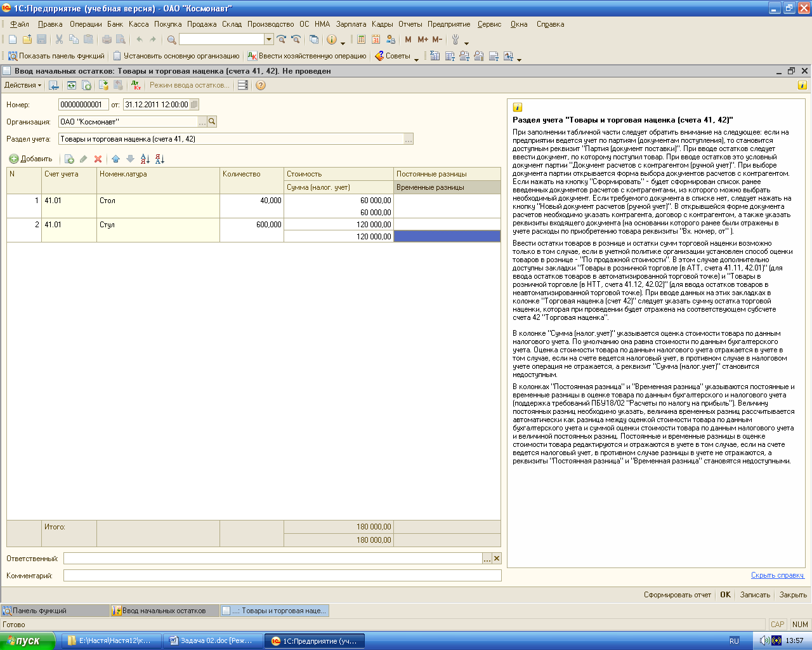Viewport: 812px width, 650px height.
Task: Open the Банк menu
Action: [115, 24]
